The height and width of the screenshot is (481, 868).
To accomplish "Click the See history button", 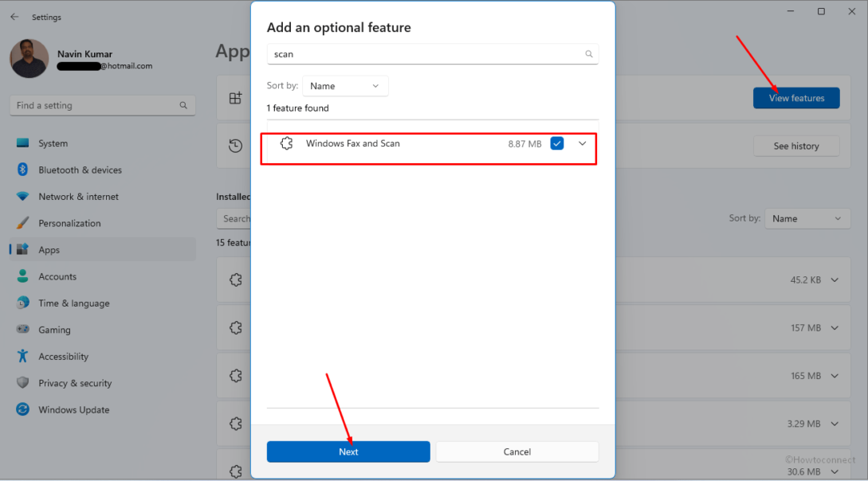I will [796, 146].
